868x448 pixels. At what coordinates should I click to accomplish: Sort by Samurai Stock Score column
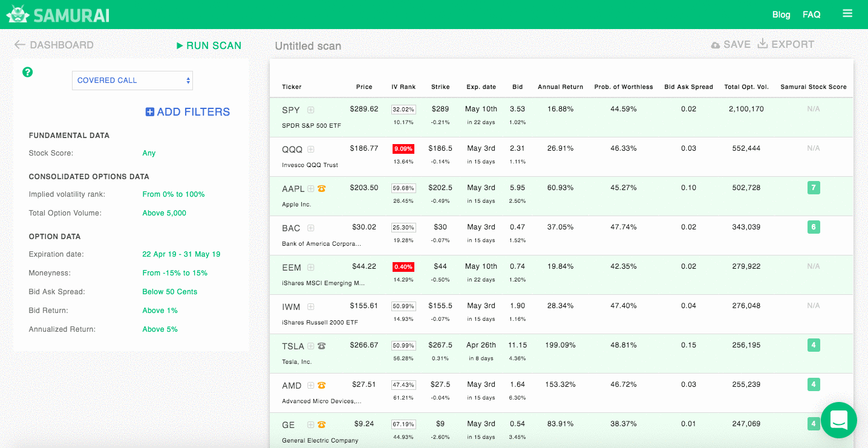814,87
